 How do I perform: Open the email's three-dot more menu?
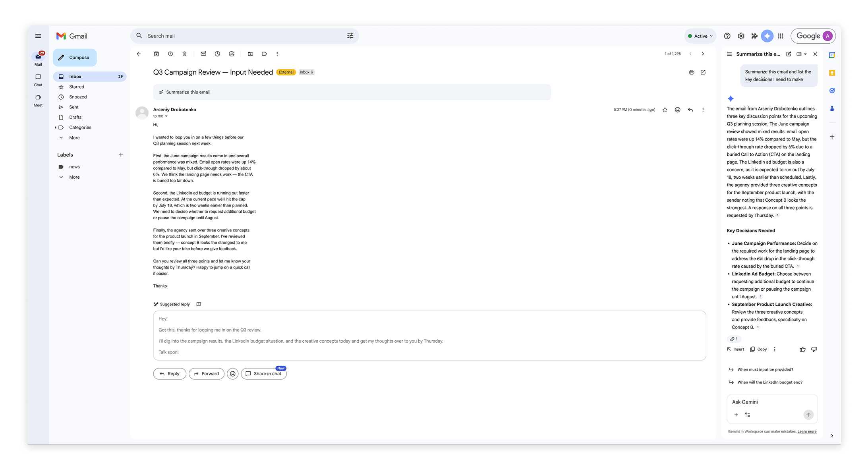703,110
